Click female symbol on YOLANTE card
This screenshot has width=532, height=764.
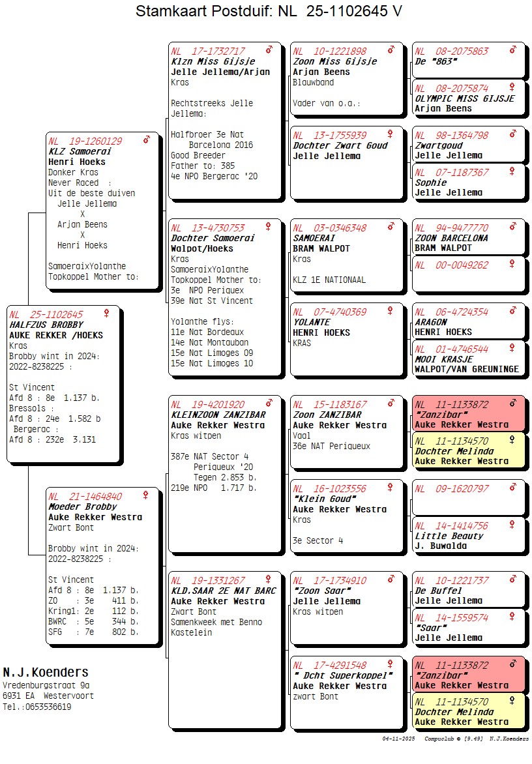391,312
